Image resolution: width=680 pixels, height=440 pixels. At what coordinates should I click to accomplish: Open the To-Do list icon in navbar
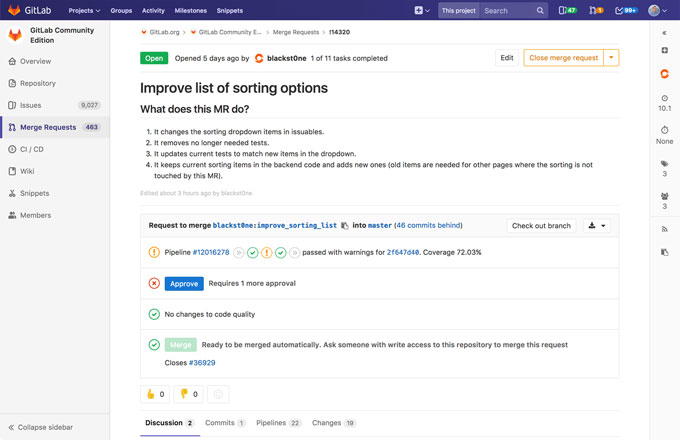(x=626, y=10)
